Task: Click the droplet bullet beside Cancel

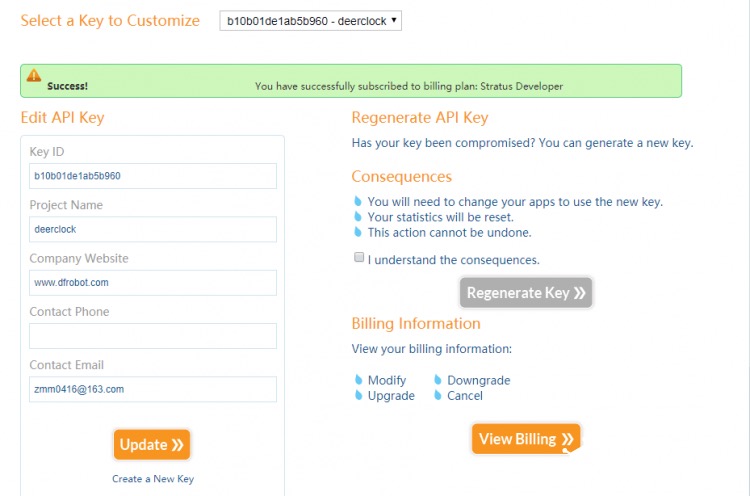Action: tap(437, 395)
